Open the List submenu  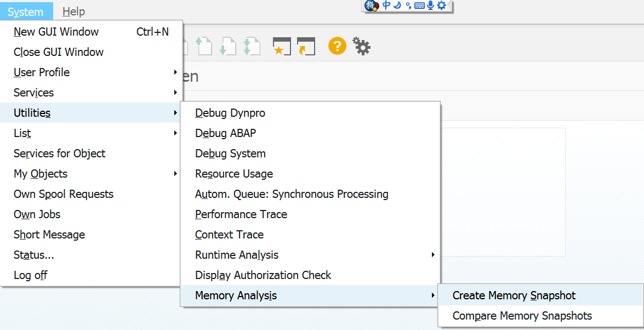point(91,133)
